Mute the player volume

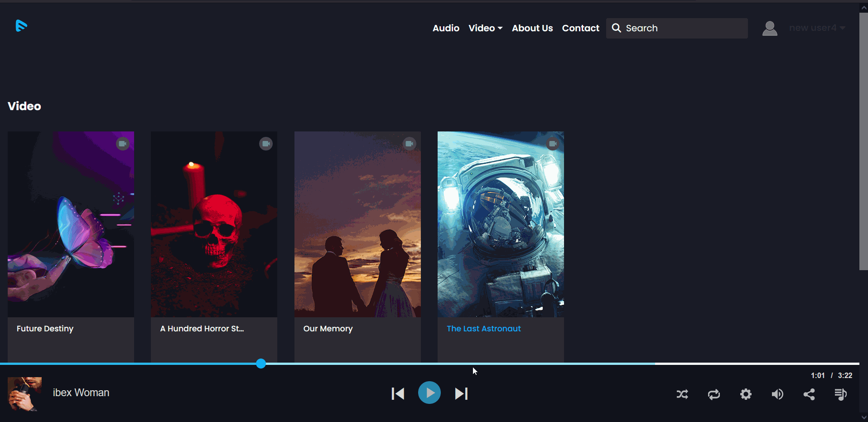click(x=777, y=394)
